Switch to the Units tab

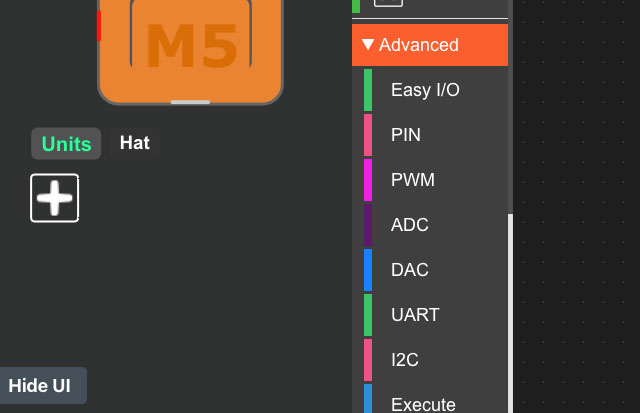66,144
